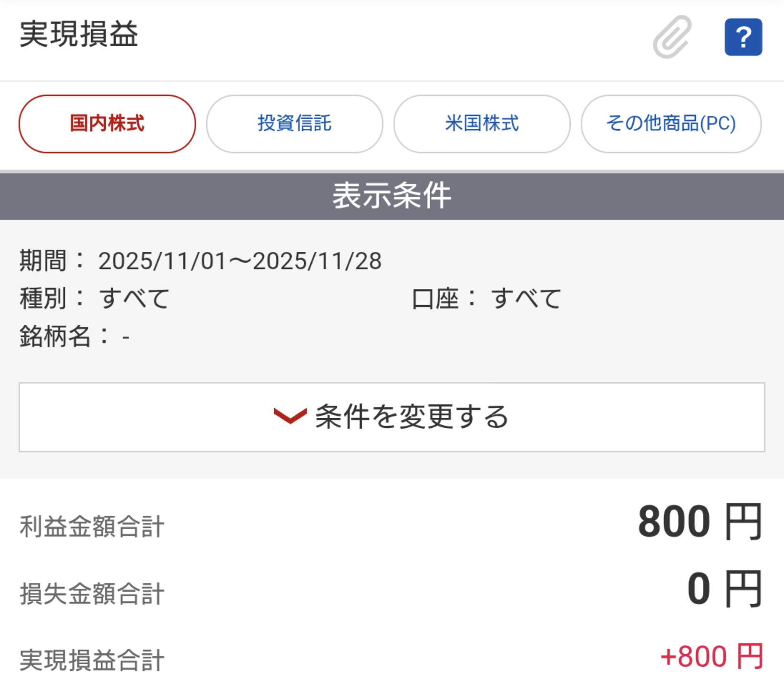Click the red chevron beside 条件を変更する
Image resolution: width=784 pixels, height=690 pixels.
289,416
